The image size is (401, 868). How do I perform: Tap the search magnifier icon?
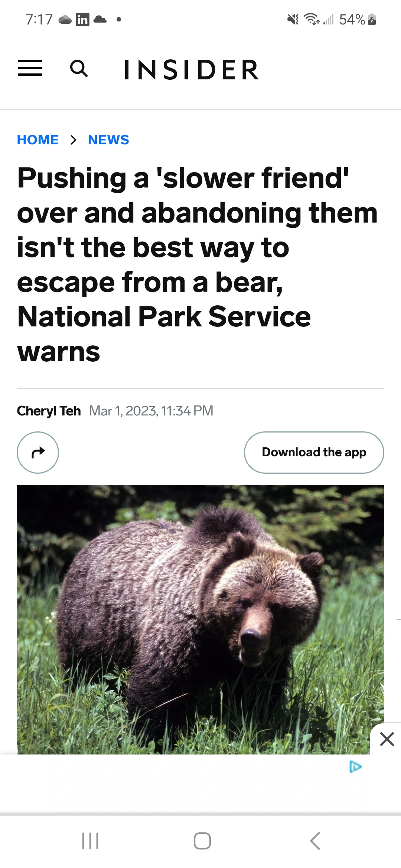click(x=79, y=69)
